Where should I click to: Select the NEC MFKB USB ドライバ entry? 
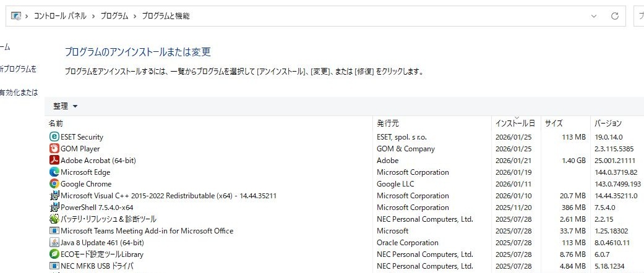[x=97, y=266]
